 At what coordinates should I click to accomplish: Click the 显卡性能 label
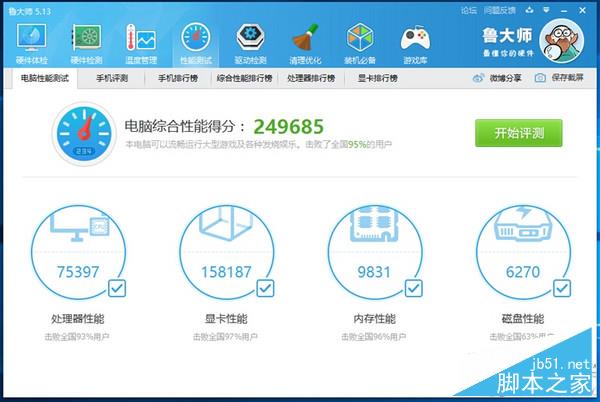(x=227, y=319)
